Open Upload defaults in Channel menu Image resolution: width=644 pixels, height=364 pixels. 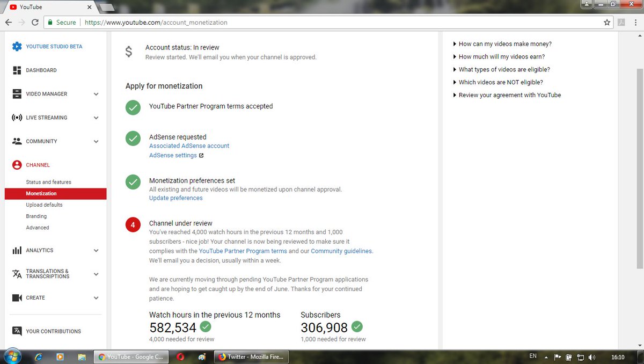point(44,205)
